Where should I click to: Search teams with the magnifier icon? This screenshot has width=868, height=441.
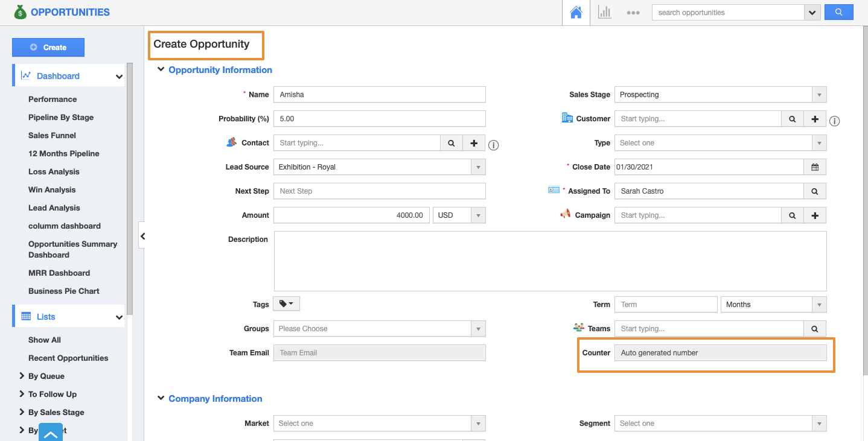tap(815, 329)
